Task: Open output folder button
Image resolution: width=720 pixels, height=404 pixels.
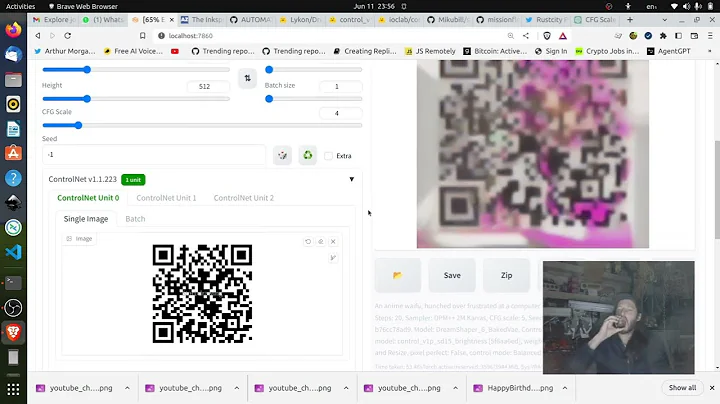Action: click(x=398, y=275)
